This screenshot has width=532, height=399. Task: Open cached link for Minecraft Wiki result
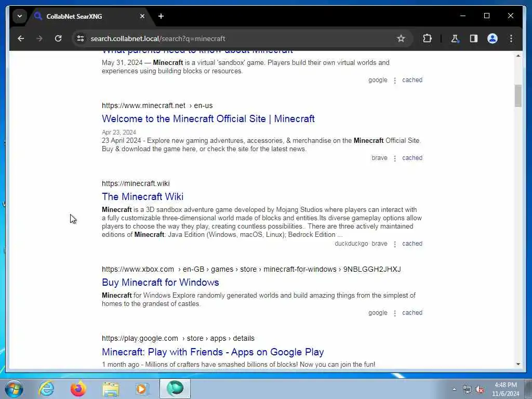click(412, 244)
